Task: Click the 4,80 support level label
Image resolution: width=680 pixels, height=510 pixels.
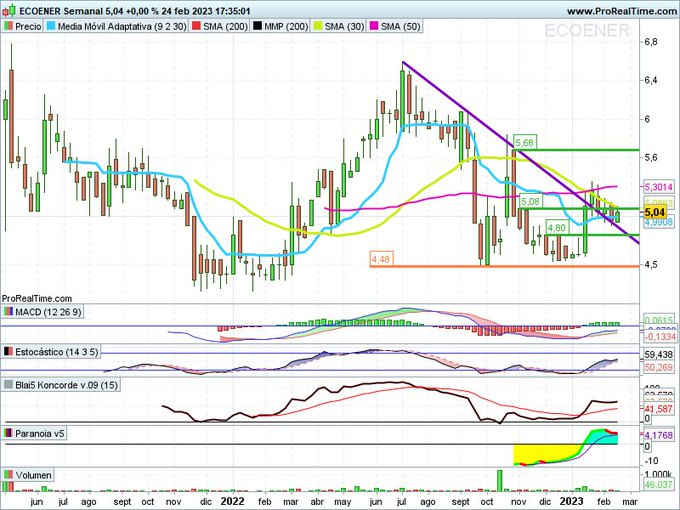Action: click(556, 228)
